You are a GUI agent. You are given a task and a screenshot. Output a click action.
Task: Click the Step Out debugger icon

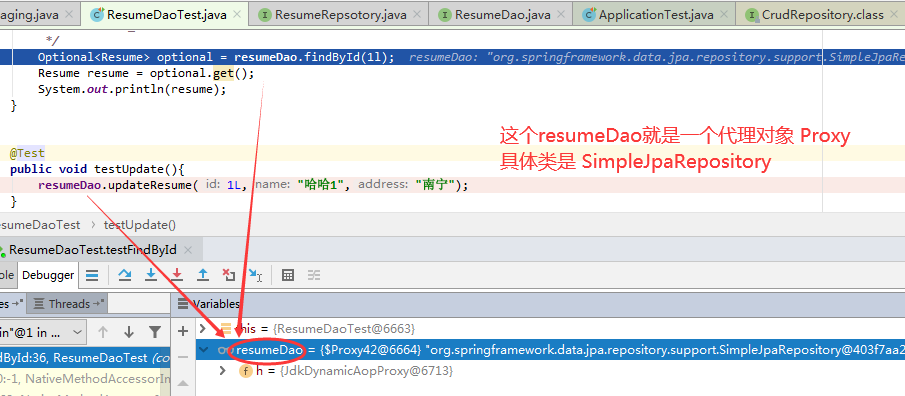tap(203, 275)
